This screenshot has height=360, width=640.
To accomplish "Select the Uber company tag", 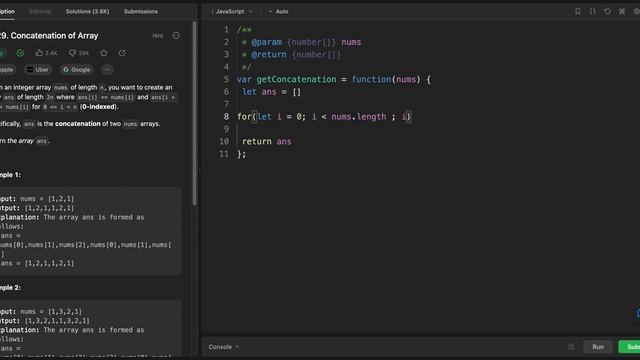I will tap(38, 69).
